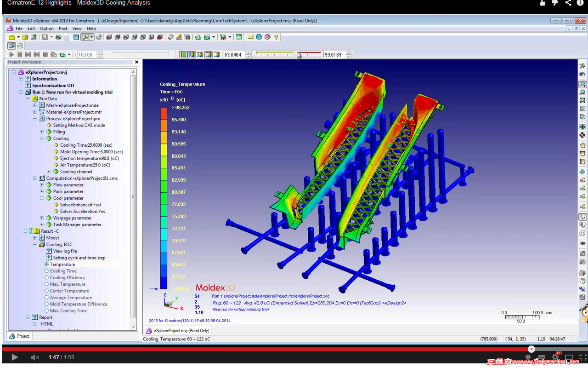Click the save disk icon in toolbar
The image size is (588, 368).
45,37
